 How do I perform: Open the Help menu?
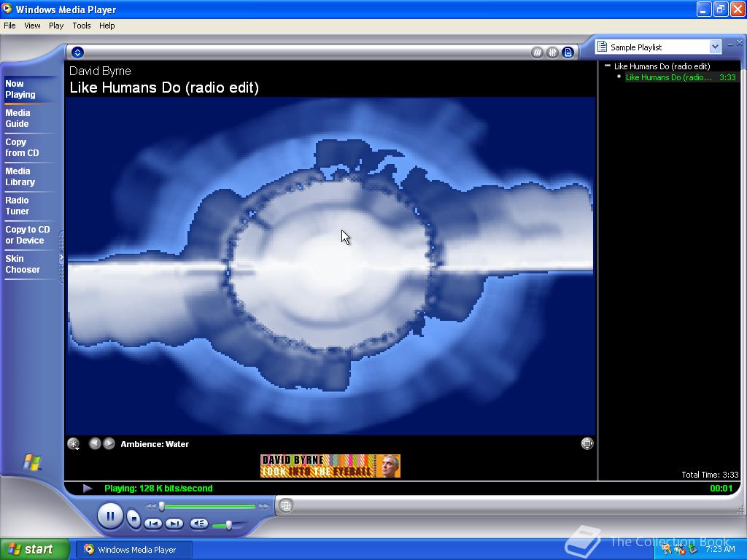pos(107,26)
